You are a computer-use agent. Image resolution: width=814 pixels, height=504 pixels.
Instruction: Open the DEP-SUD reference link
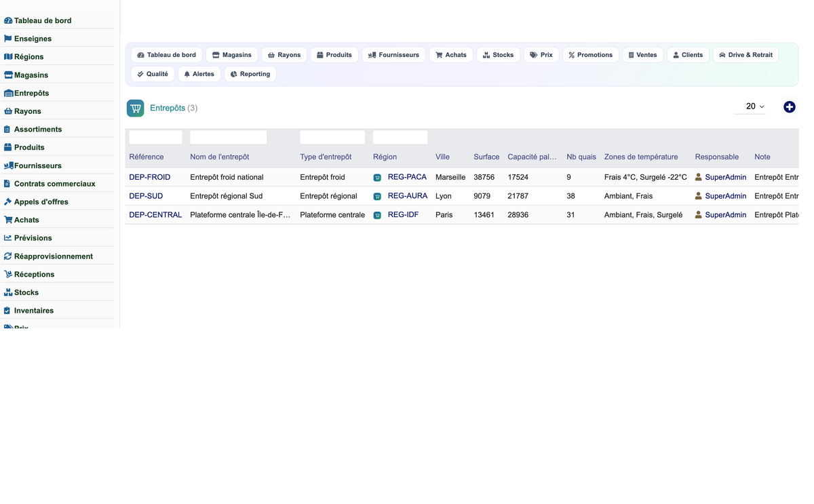(146, 196)
